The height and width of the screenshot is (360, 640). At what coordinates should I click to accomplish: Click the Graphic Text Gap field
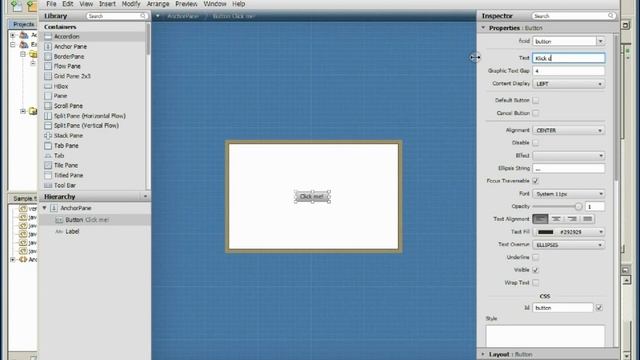click(x=569, y=71)
